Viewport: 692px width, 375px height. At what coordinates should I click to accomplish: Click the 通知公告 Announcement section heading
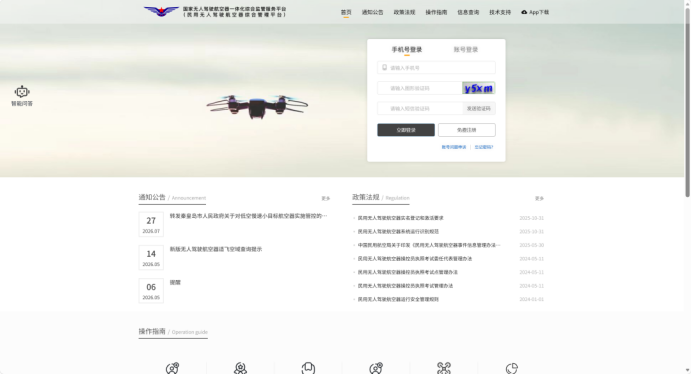tap(172, 197)
